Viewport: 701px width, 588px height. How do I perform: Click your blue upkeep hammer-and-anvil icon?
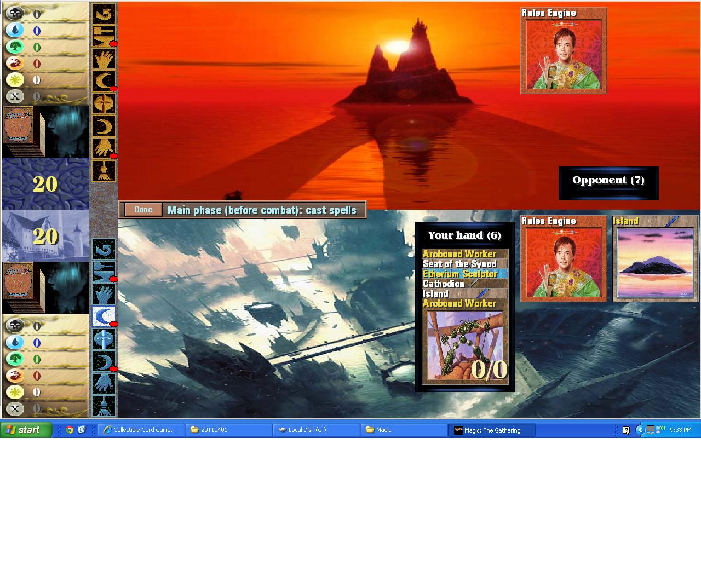[104, 272]
